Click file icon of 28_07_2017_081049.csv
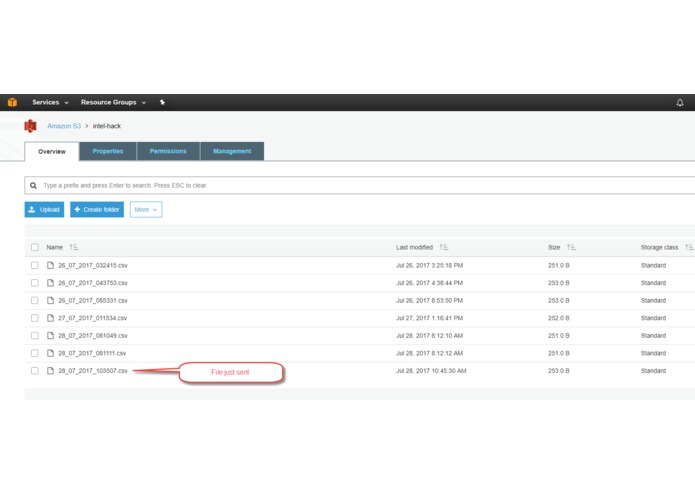 [51, 335]
